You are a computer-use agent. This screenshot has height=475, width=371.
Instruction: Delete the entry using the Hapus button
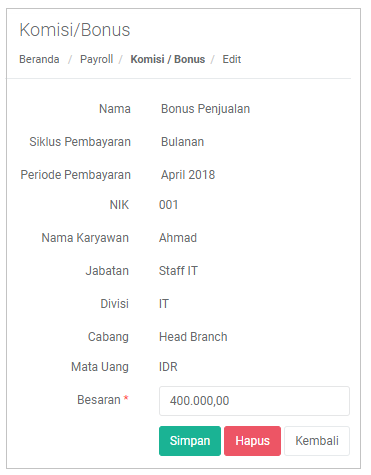point(252,441)
